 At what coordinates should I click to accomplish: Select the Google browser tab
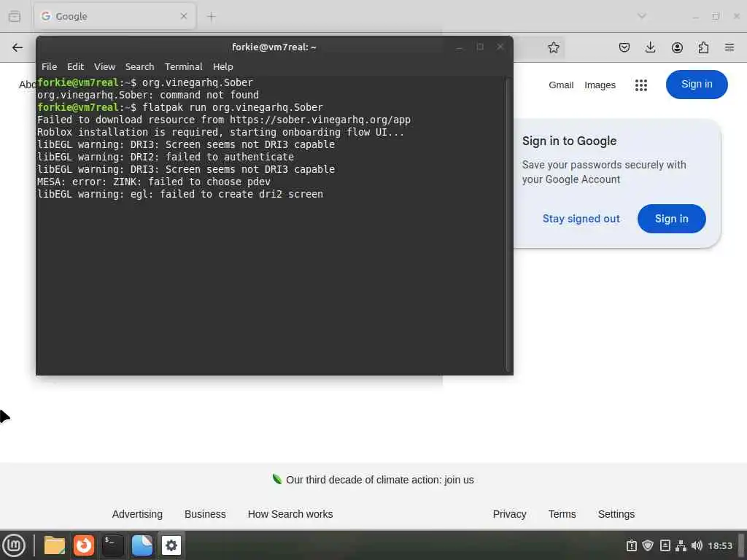coord(115,16)
